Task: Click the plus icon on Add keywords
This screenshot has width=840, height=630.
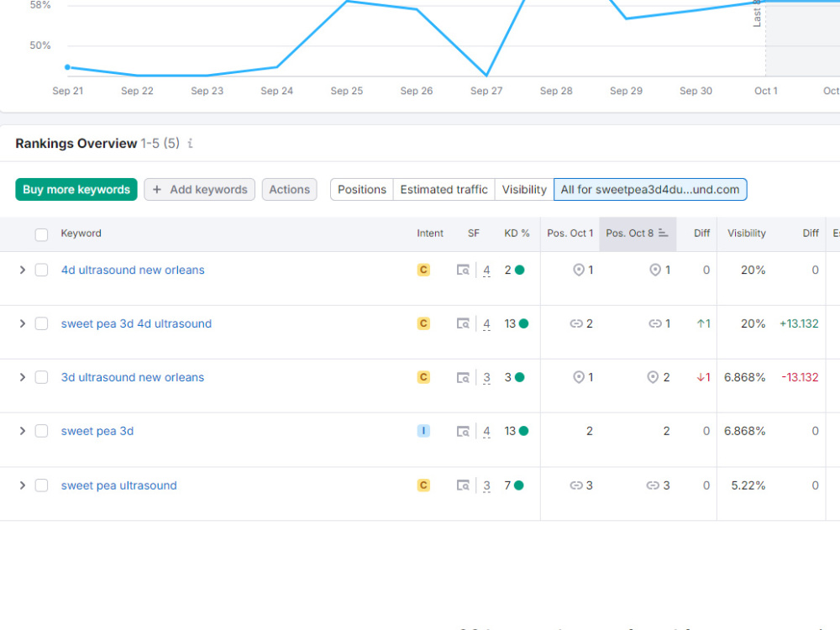Action: tap(157, 190)
